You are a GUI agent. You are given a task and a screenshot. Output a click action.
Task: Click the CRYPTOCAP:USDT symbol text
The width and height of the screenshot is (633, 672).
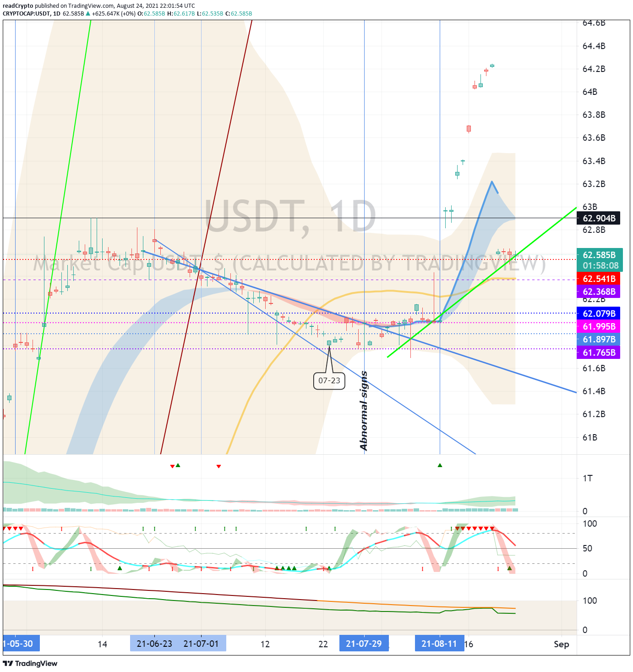[x=27, y=14]
